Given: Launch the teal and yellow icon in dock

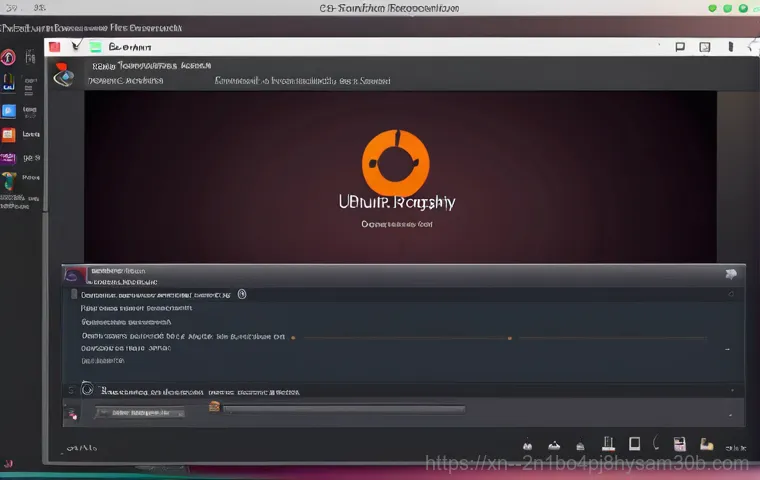Looking at the screenshot, I should point(8,181).
